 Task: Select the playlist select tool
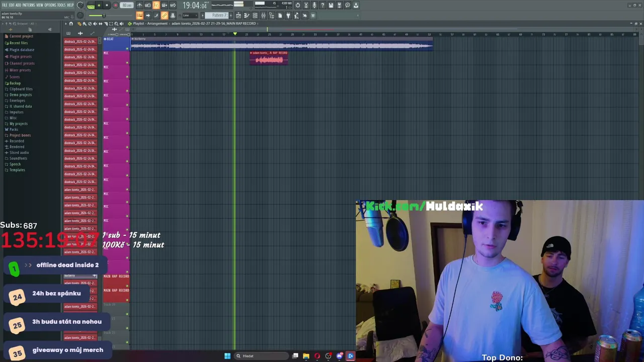pyautogui.click(x=111, y=24)
